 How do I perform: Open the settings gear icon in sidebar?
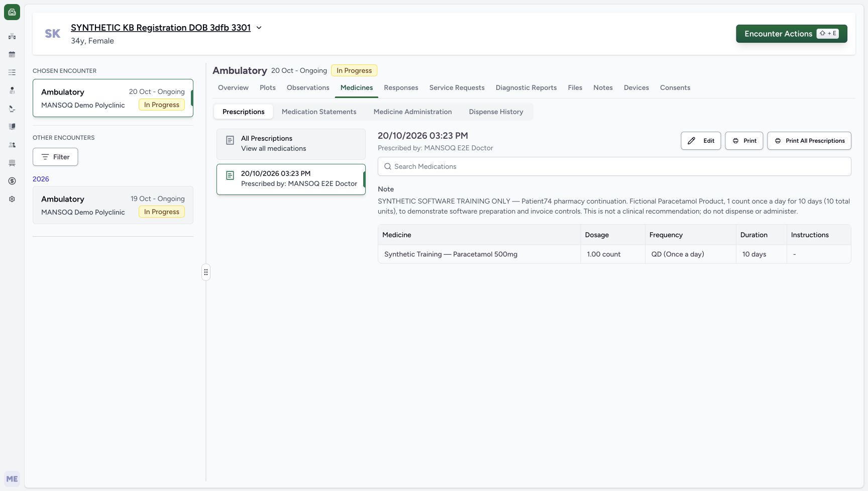[12, 199]
